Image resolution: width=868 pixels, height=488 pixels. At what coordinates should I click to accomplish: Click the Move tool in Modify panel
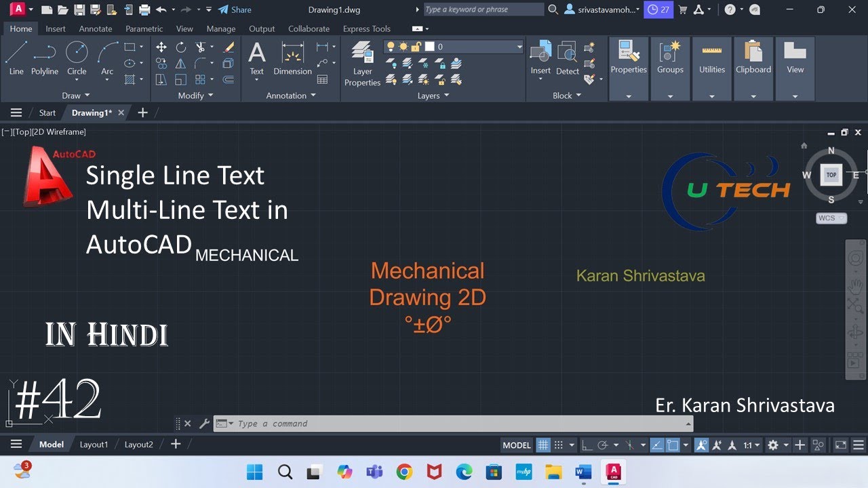[161, 47]
